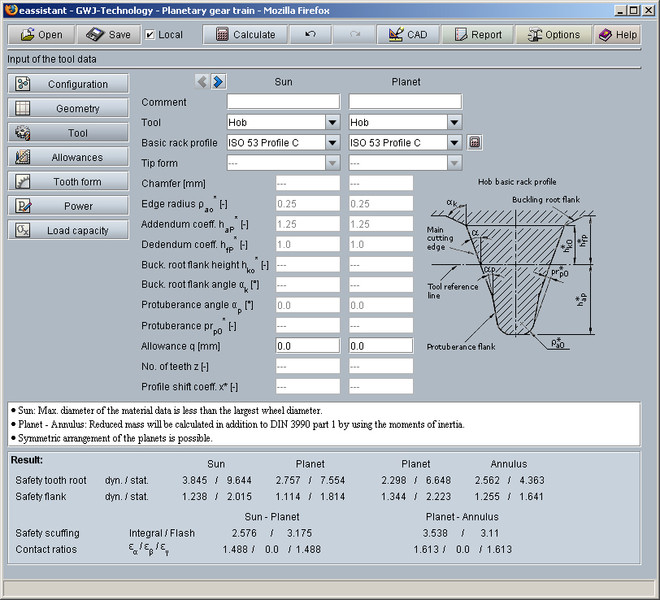Open Planet basic rack profile dropdown
Image resolution: width=660 pixels, height=600 pixels.
click(x=454, y=142)
